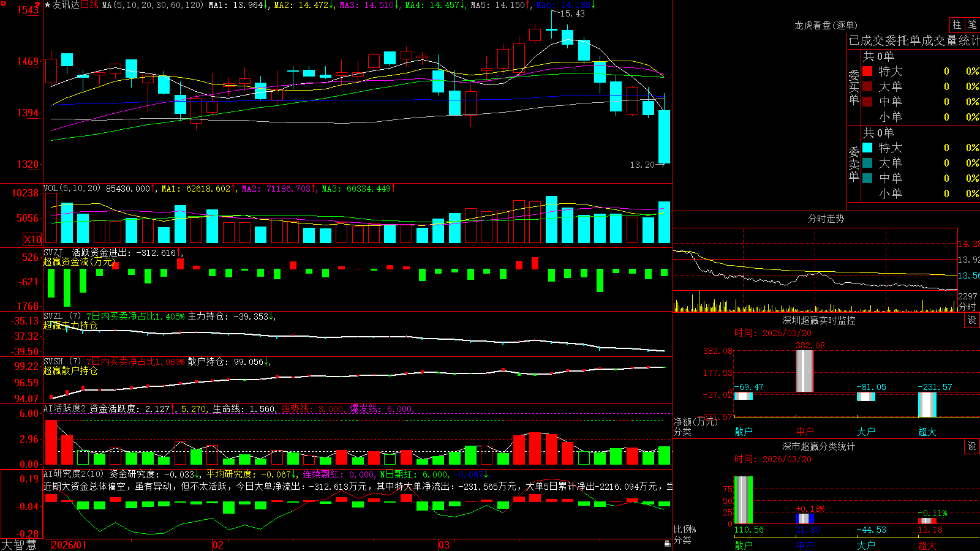Click the 时间: 2026/03/20 in 实时监控
This screenshot has width=980, height=551.
coord(773,333)
